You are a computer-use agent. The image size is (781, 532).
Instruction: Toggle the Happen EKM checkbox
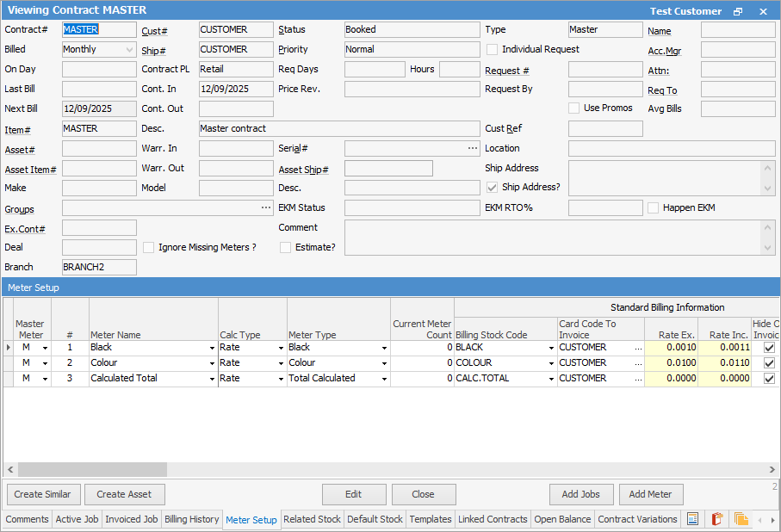[653, 207]
